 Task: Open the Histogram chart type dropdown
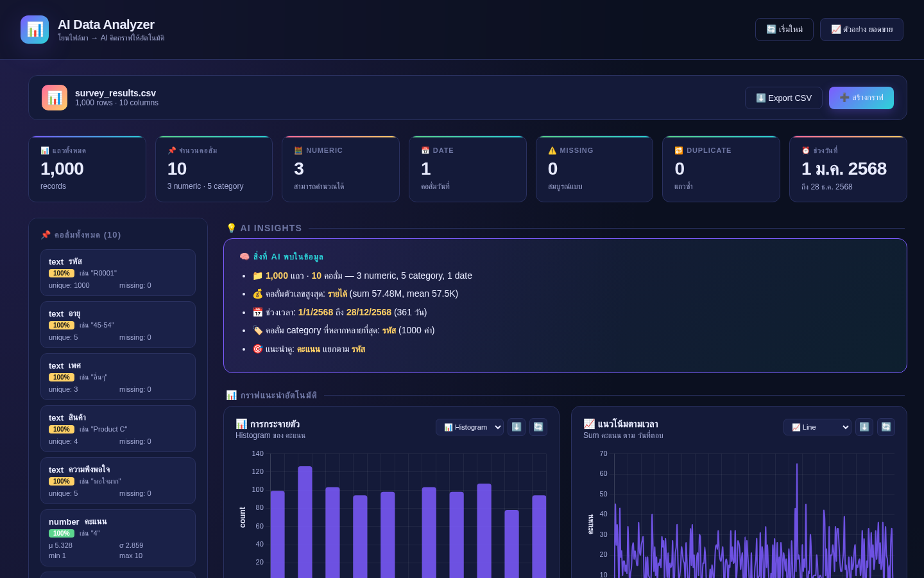(470, 427)
